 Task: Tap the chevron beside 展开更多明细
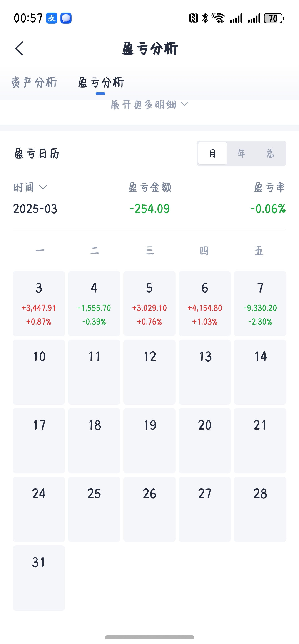[184, 104]
